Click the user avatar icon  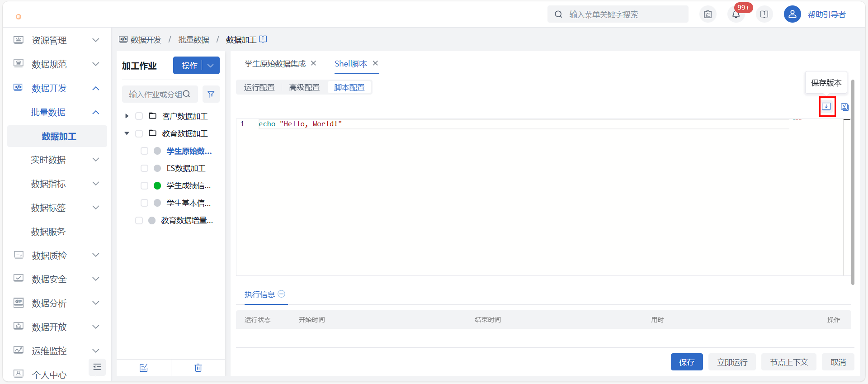point(793,14)
